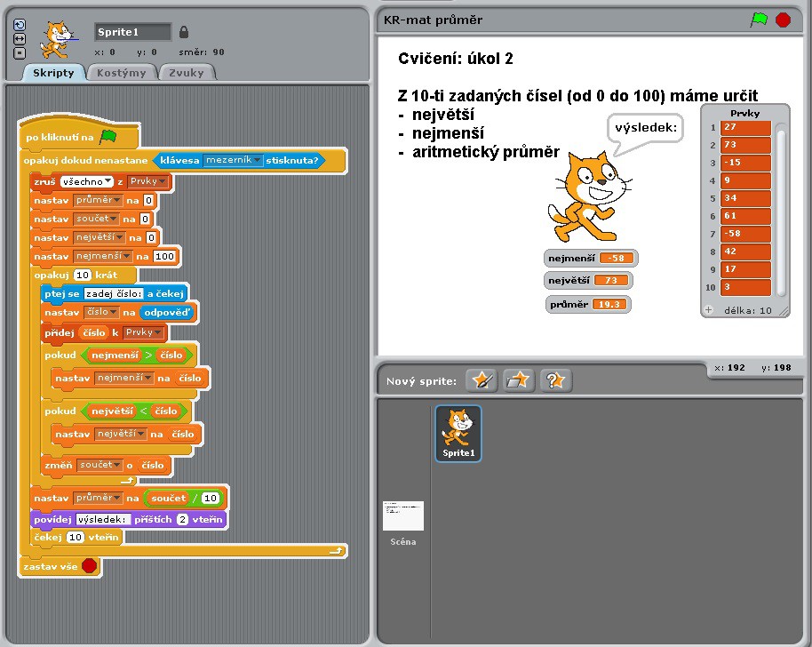Choose a new sprite from file (folder-star icon)
The height and width of the screenshot is (647, 812).
pyautogui.click(x=518, y=380)
